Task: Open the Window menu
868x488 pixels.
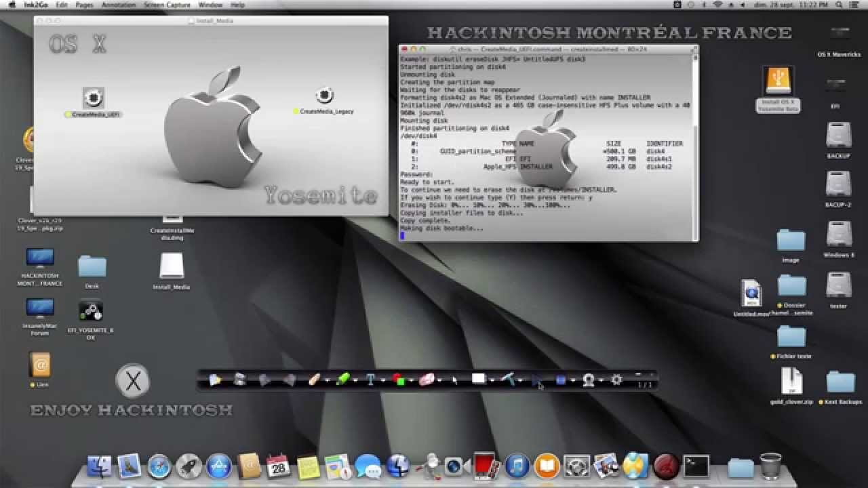Action: click(x=211, y=5)
